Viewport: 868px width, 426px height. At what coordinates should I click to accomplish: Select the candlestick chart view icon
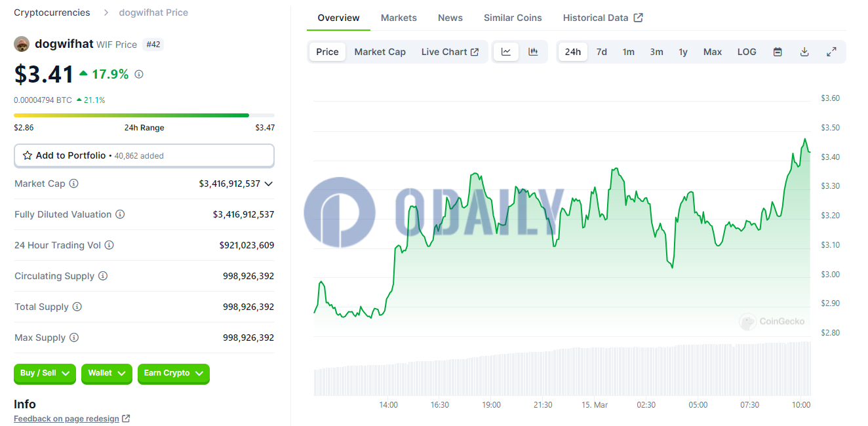click(533, 52)
